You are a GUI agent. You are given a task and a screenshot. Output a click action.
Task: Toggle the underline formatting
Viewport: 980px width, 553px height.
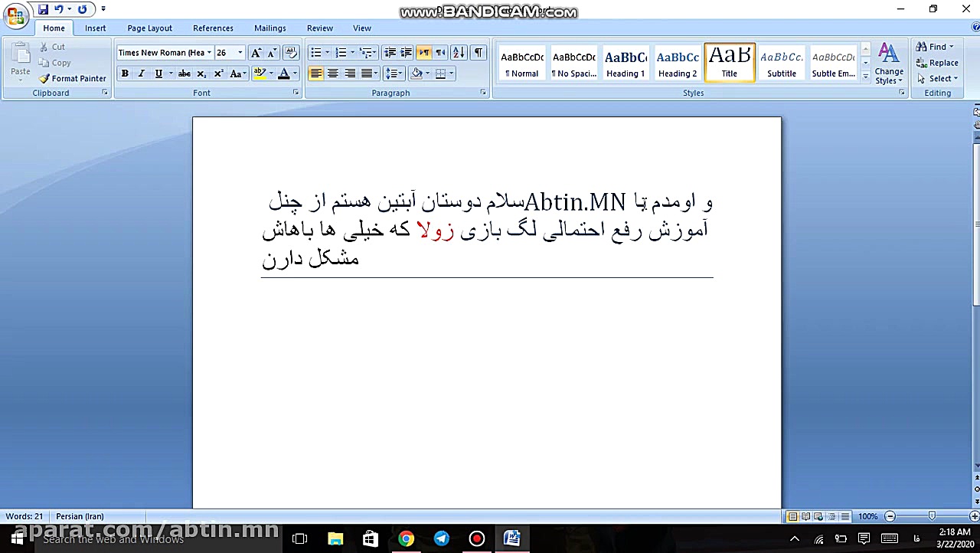pos(159,73)
